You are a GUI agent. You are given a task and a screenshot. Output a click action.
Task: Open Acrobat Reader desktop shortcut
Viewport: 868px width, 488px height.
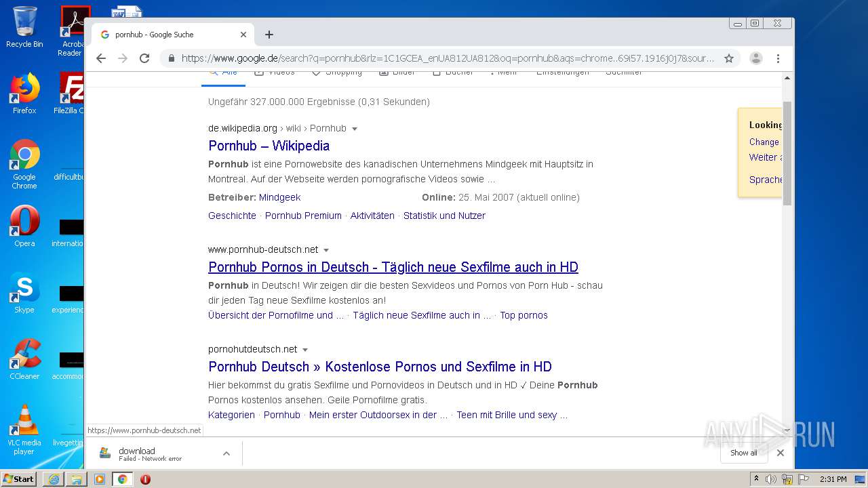point(72,31)
